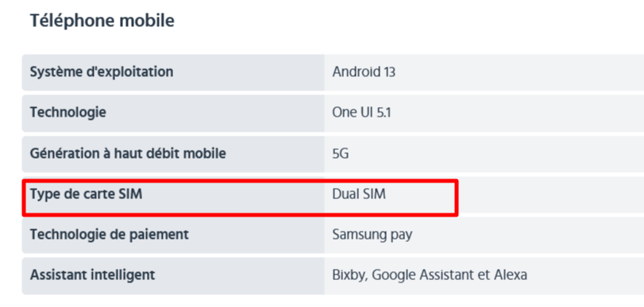Click 'Google Assistant' text in last row

(423, 275)
